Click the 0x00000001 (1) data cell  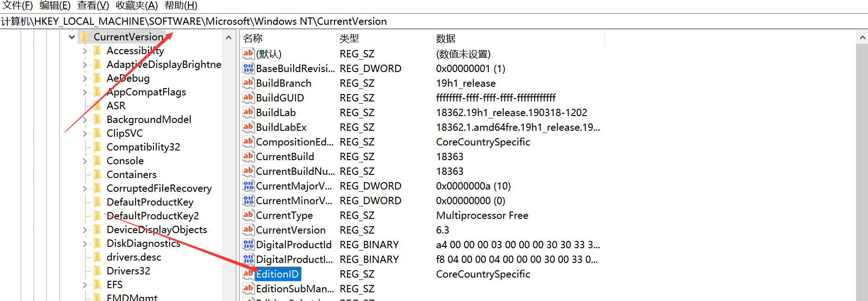(471, 68)
